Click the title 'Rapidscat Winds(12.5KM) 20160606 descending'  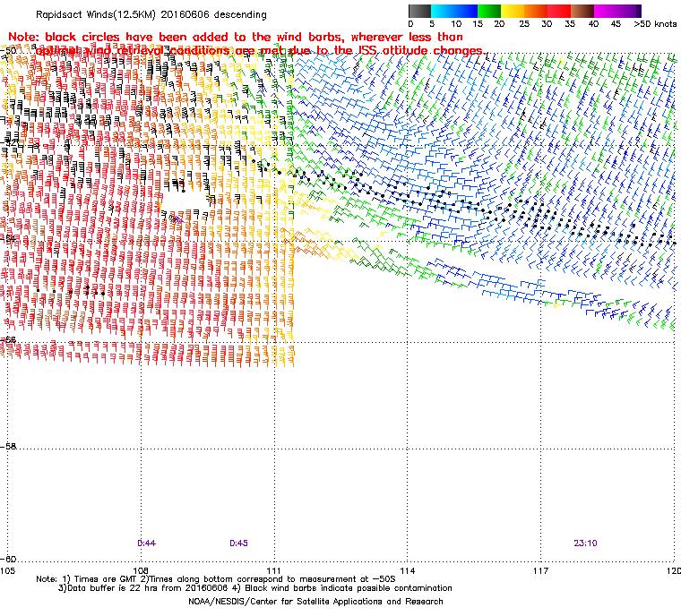click(151, 14)
